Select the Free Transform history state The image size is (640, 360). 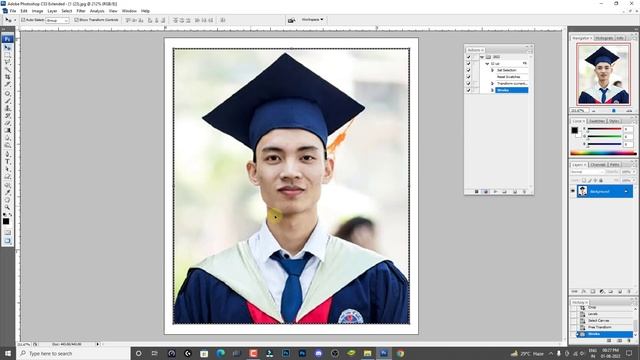[600, 327]
